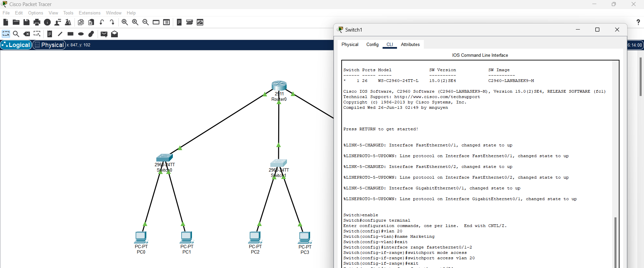Select the Draw Line tool
The height and width of the screenshot is (268, 644).
(x=60, y=34)
